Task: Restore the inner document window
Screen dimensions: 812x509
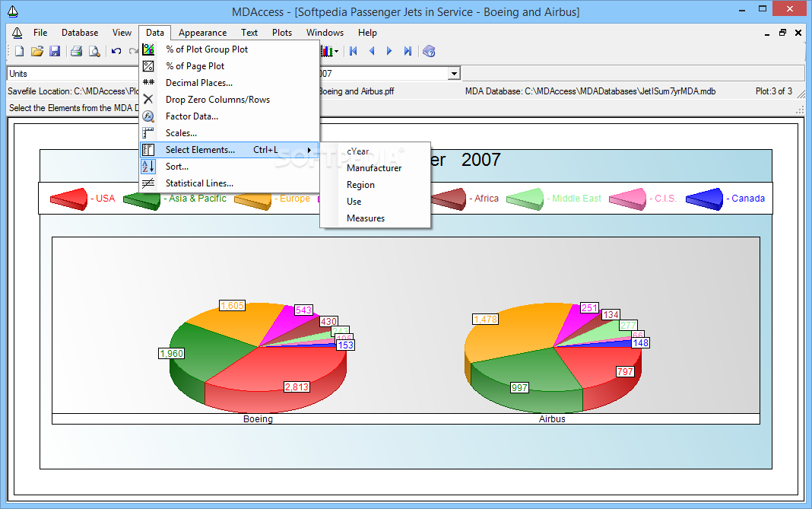Action: click(x=782, y=33)
